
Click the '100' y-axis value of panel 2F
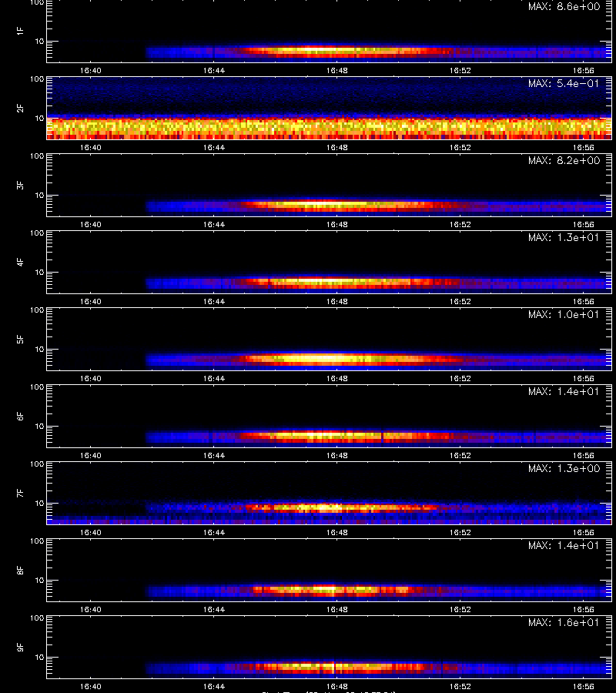(37, 79)
